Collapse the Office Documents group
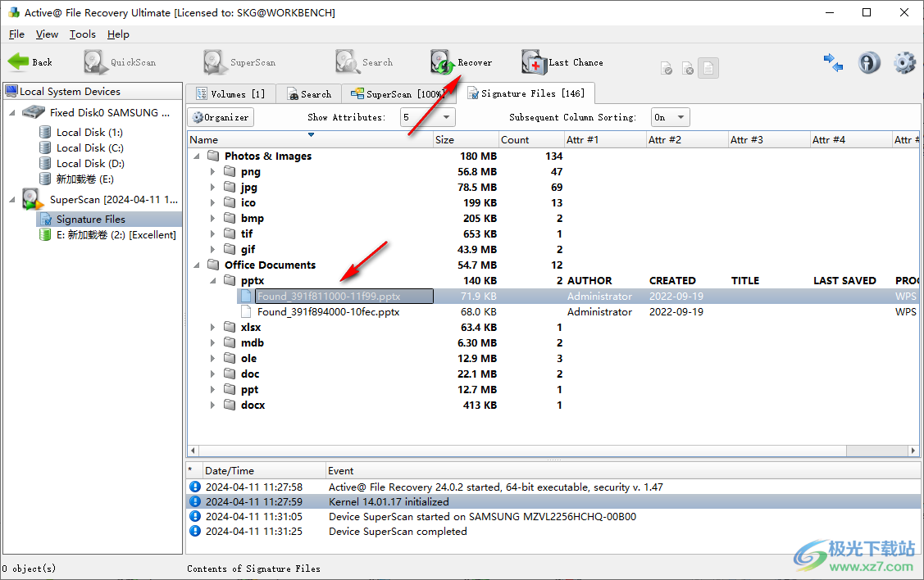This screenshot has height=580, width=924. [197, 265]
